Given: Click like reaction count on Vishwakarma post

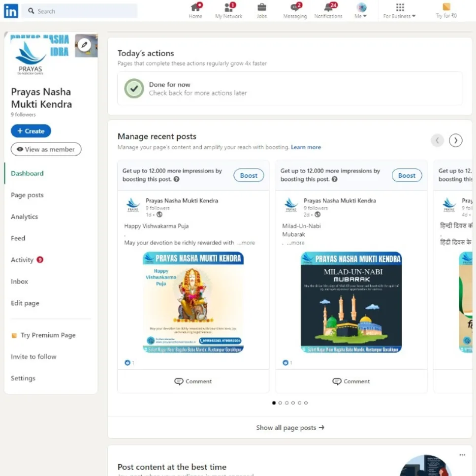Looking at the screenshot, I should (129, 362).
